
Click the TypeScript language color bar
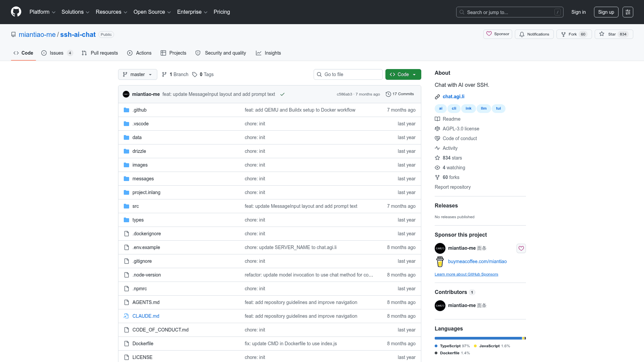[x=478, y=338]
